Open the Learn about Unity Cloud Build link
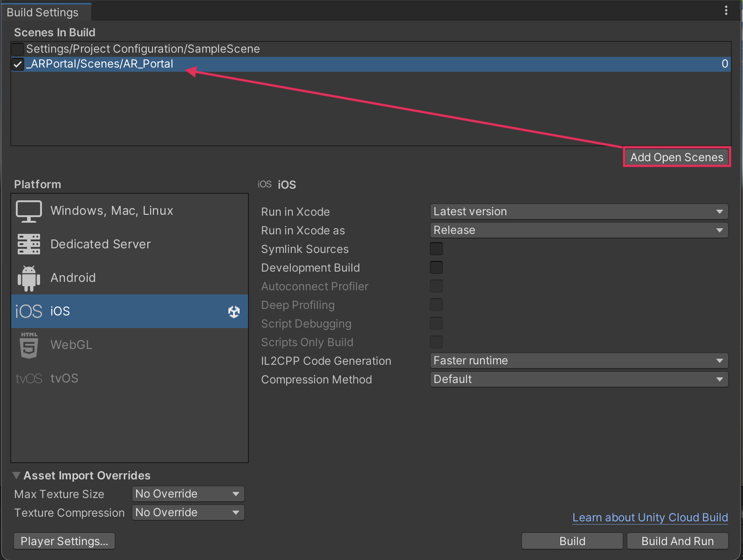743x560 pixels. (x=650, y=518)
